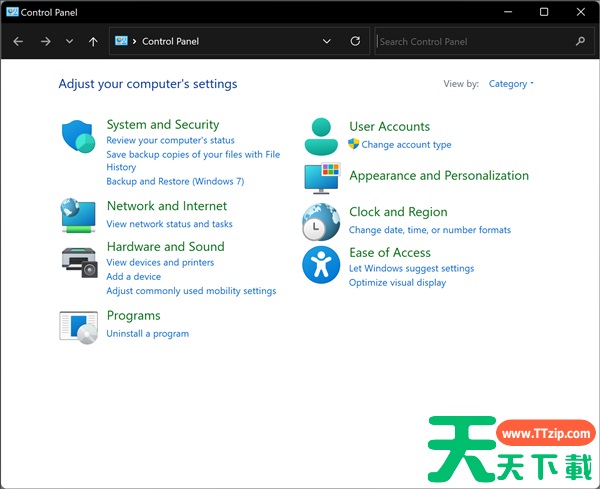Click the Control Panel breadcrumb text
The height and width of the screenshot is (489, 600).
click(x=170, y=41)
